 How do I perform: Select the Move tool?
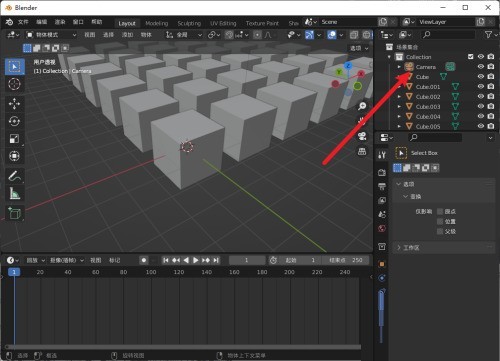[x=14, y=104]
